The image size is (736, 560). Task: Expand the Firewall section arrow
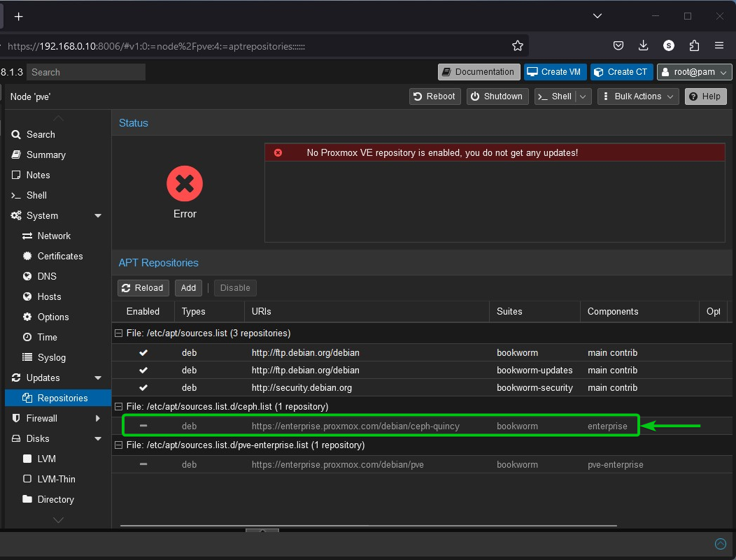pyautogui.click(x=98, y=418)
